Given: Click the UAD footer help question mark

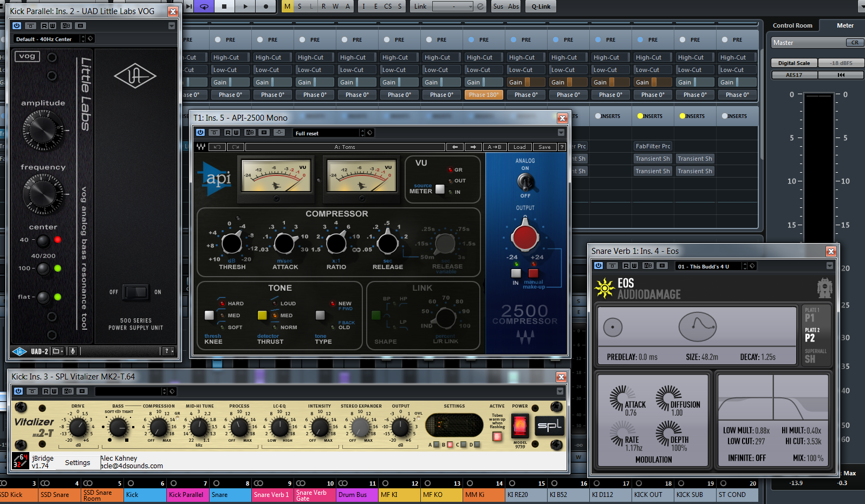Looking at the screenshot, I should click(x=167, y=351).
